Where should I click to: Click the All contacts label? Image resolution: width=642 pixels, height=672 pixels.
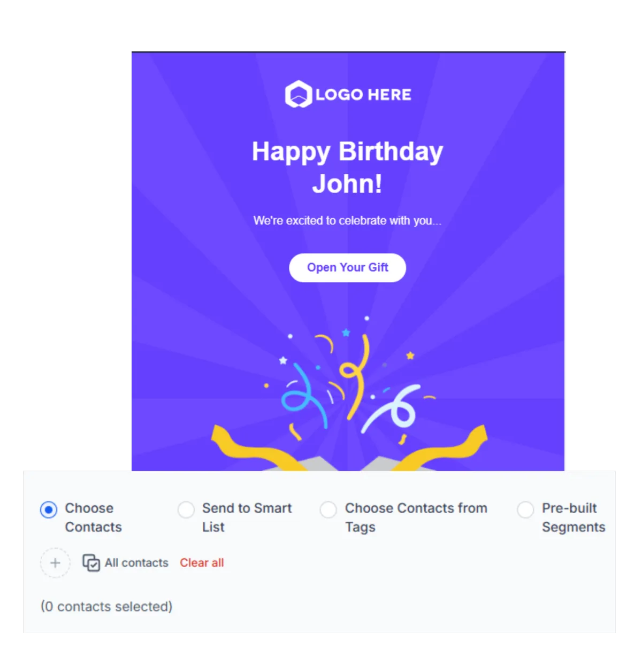coord(136,562)
